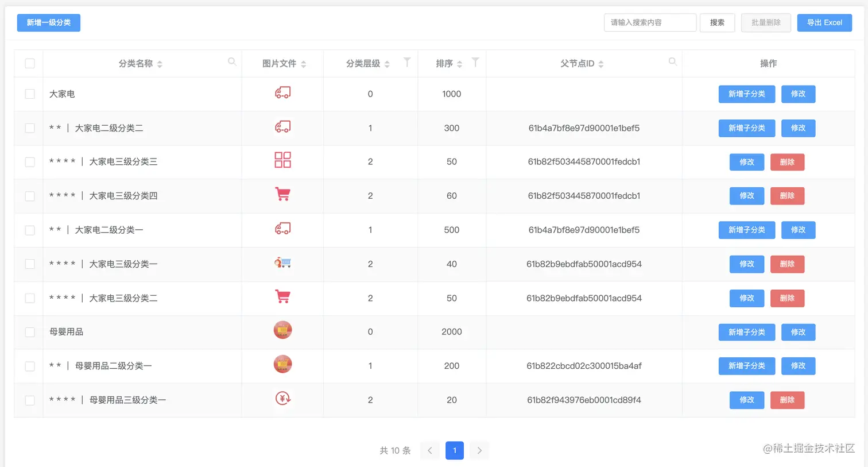This screenshot has width=868, height=467.
Task: Click the shopping cart icon for 大家电三级分类四
Action: click(x=282, y=195)
